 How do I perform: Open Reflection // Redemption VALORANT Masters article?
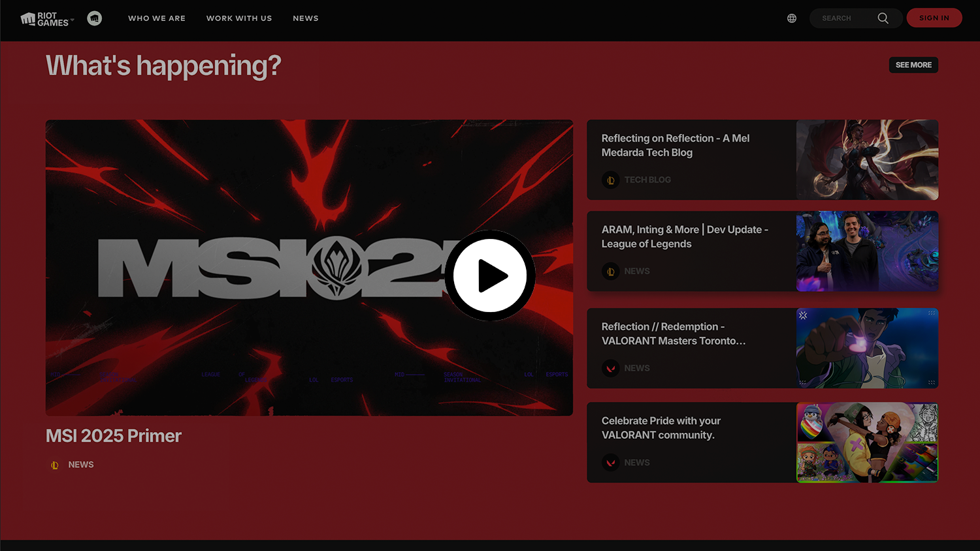tap(674, 334)
